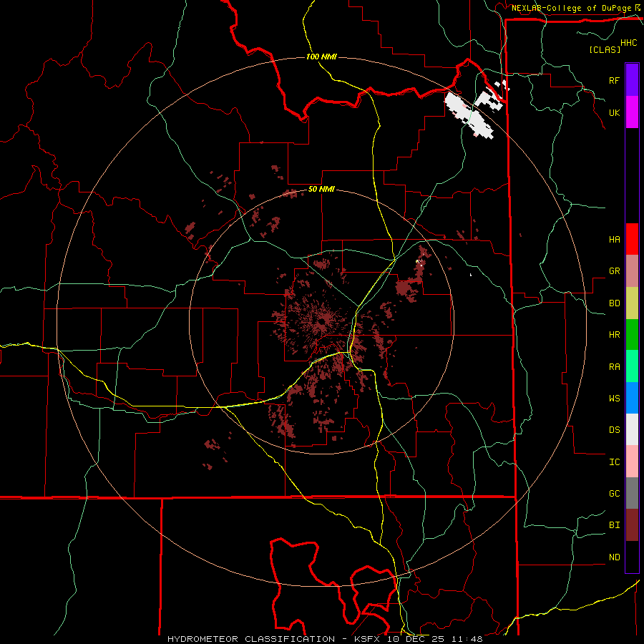Click the UK magenta legend swatch
644x644 pixels.
point(632,112)
